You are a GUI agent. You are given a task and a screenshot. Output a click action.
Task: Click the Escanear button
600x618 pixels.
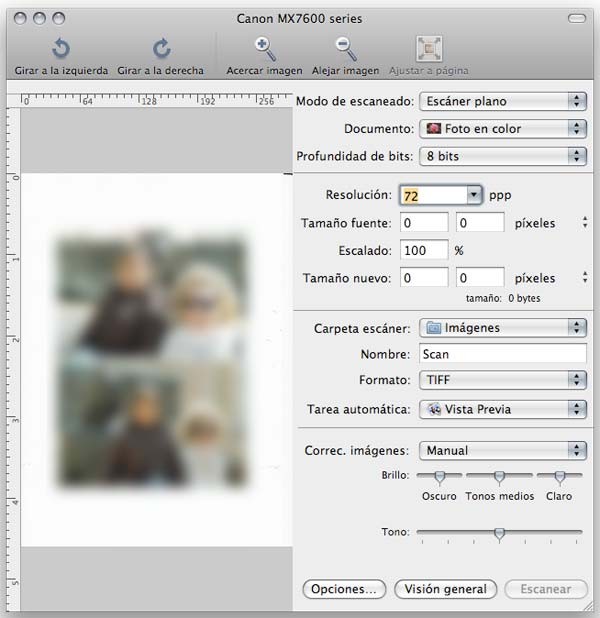click(546, 589)
